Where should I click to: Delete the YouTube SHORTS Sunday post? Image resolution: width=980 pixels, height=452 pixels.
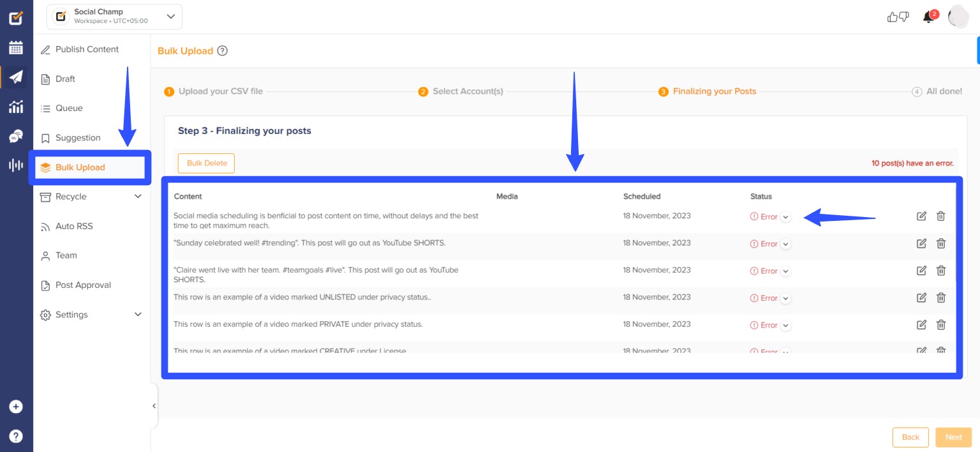pyautogui.click(x=940, y=243)
